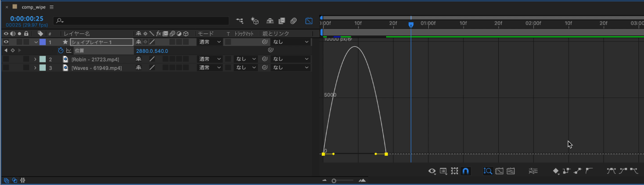Select the comp_wipe timeline tab
This screenshot has height=185, width=644.
click(34, 7)
